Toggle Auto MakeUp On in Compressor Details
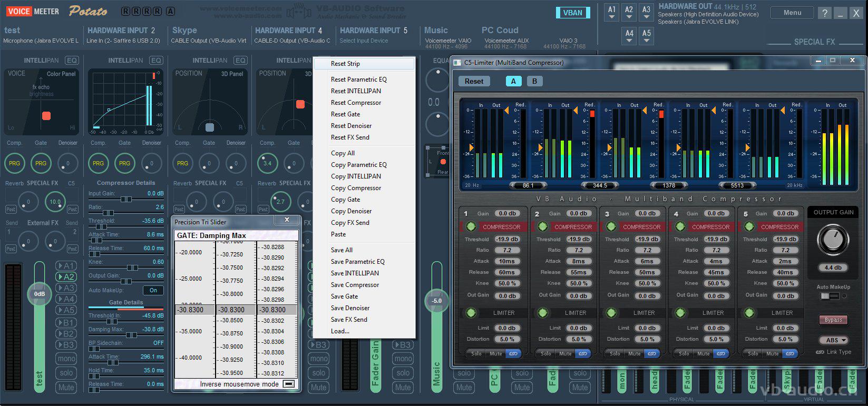The width and height of the screenshot is (868, 406). [x=153, y=290]
